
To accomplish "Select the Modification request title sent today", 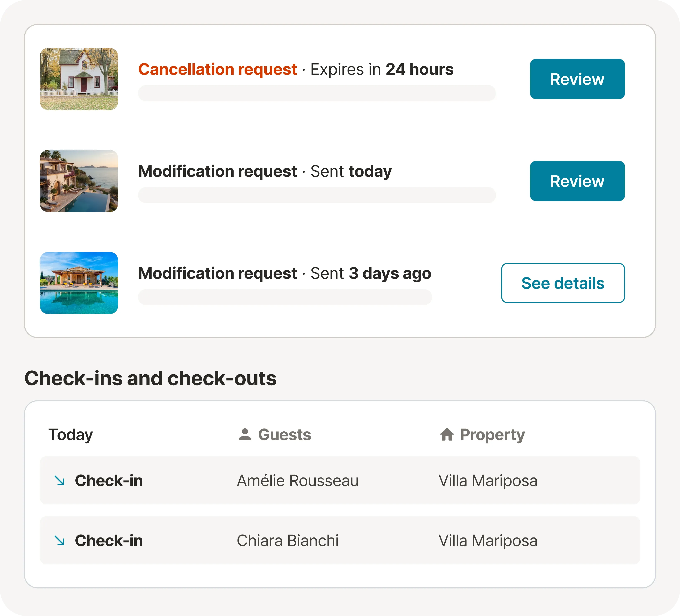I will (x=217, y=171).
